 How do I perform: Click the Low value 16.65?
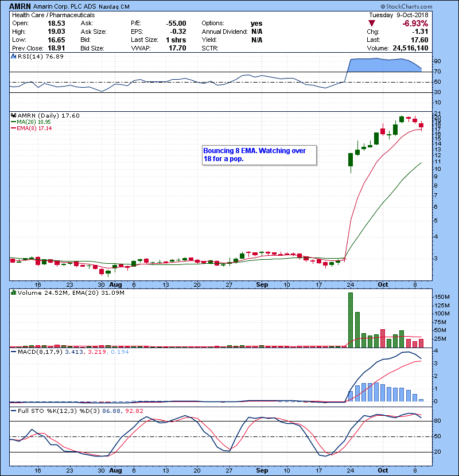tap(56, 40)
